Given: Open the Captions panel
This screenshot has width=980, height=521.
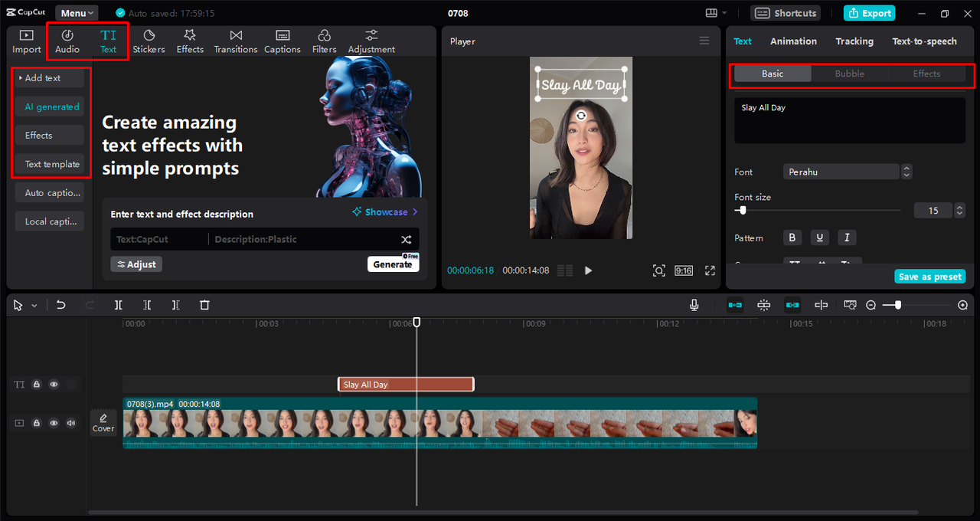Looking at the screenshot, I should [283, 41].
